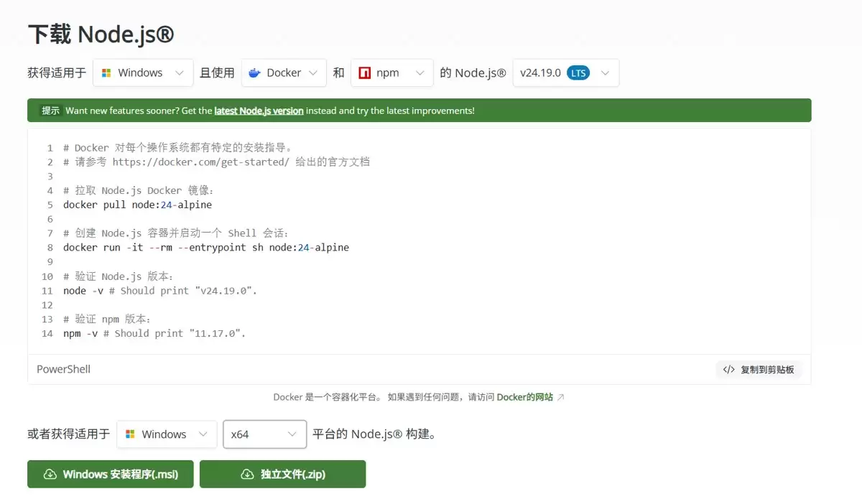This screenshot has width=862, height=504.
Task: Click the external link arrow after Docker的网站
Action: [x=561, y=397]
